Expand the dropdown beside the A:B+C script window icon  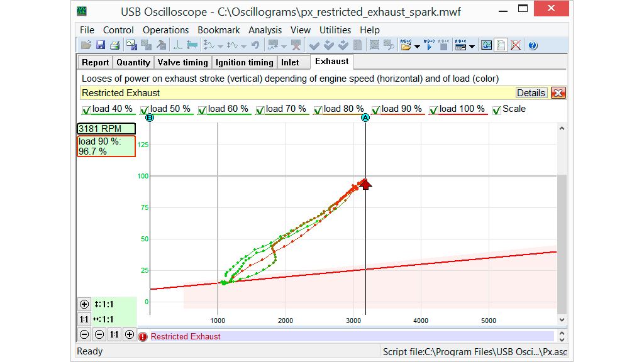[x=472, y=47]
